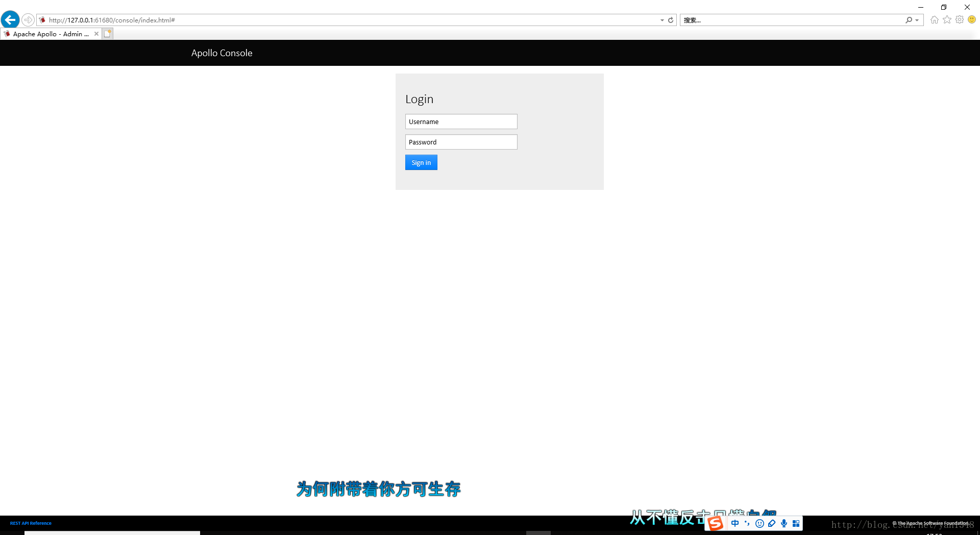Open the search provider dropdown arrow
980x535 pixels.
[x=917, y=20]
